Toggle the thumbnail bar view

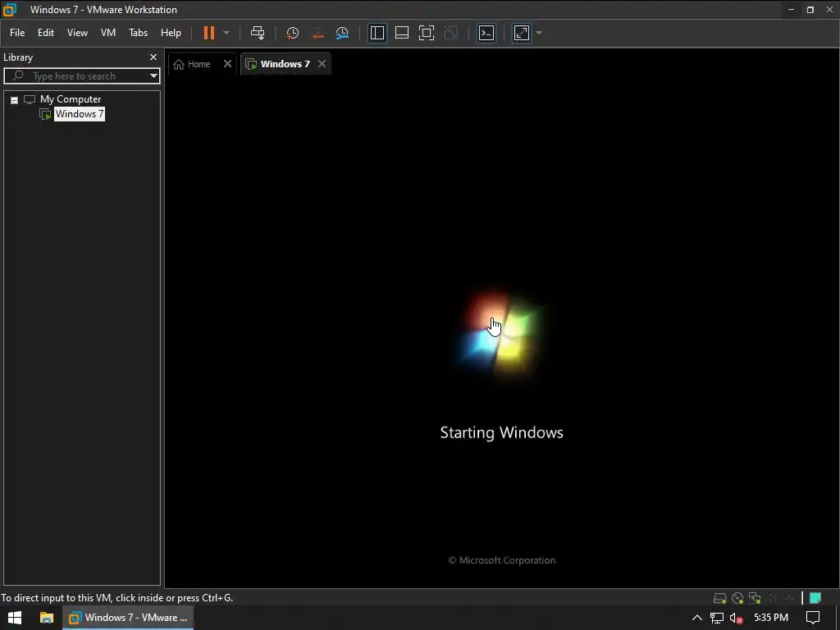tap(402, 33)
